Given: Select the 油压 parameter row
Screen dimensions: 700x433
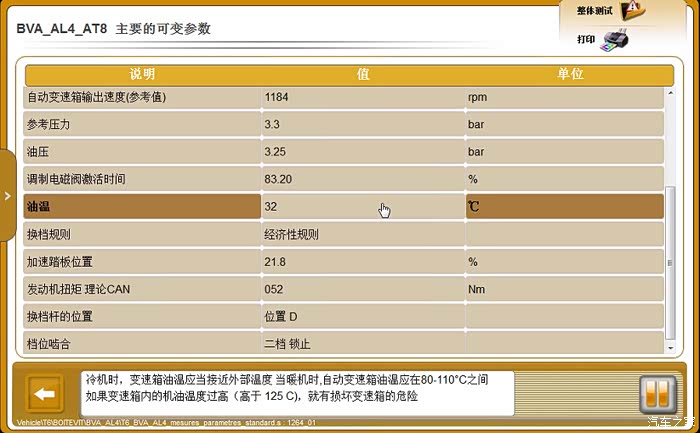Looking at the screenshot, I should (142, 152).
